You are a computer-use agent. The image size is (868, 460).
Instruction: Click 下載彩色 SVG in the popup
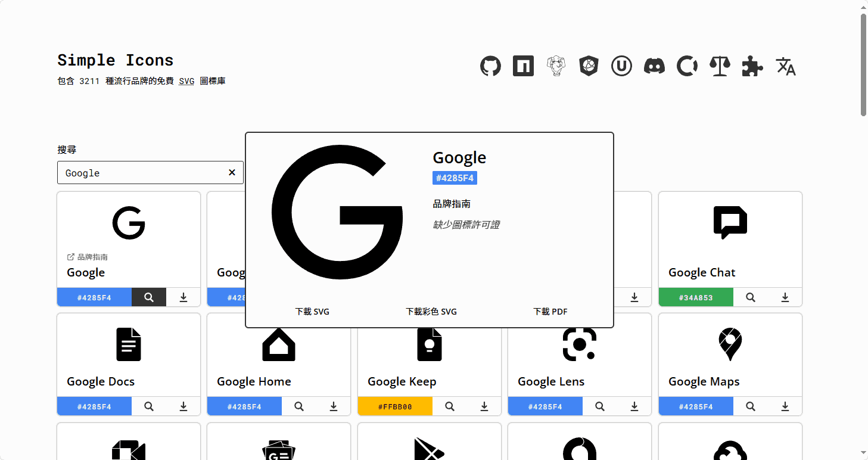tap(431, 312)
